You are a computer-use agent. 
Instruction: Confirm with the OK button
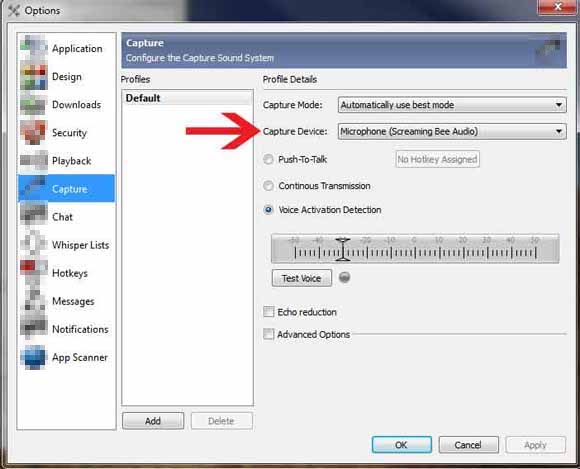(x=401, y=445)
